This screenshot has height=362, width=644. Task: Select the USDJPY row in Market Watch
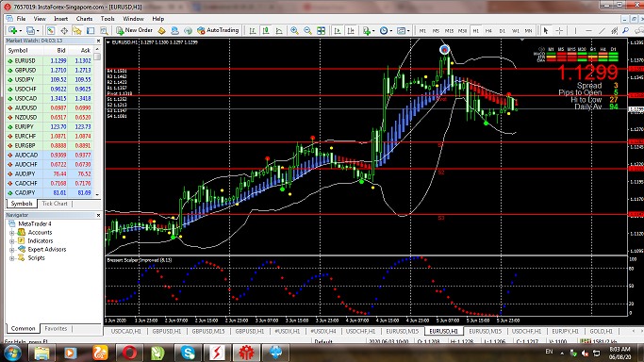pyautogui.click(x=50, y=79)
